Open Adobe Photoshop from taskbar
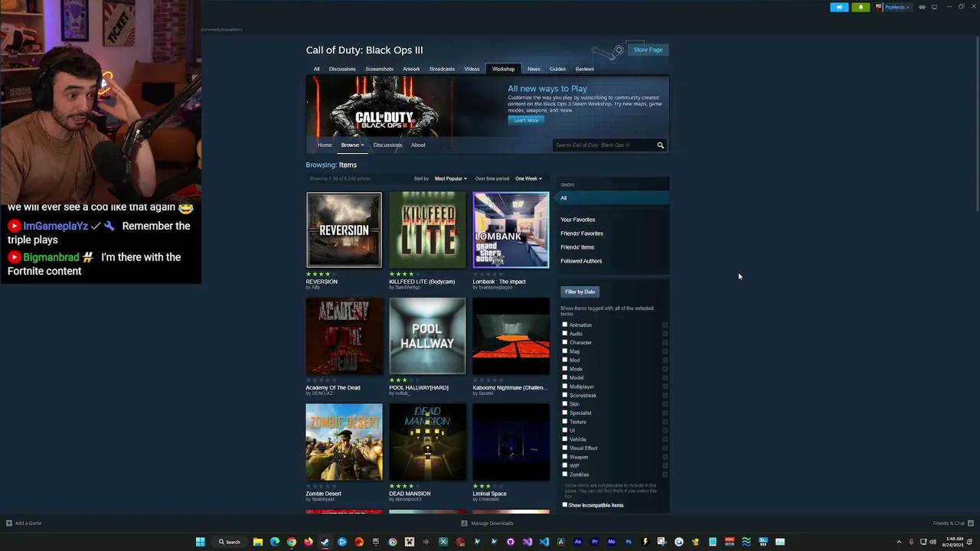Screen dimensions: 980x551 [x=629, y=542]
